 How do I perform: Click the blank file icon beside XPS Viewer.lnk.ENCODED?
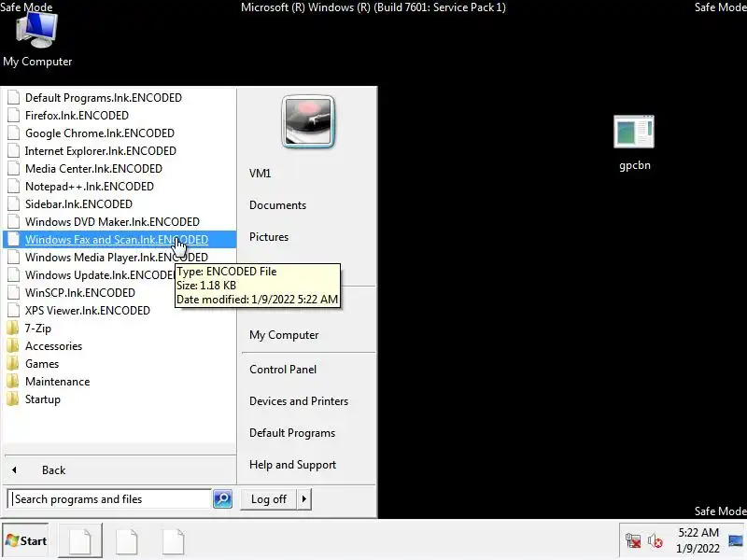[14, 311]
